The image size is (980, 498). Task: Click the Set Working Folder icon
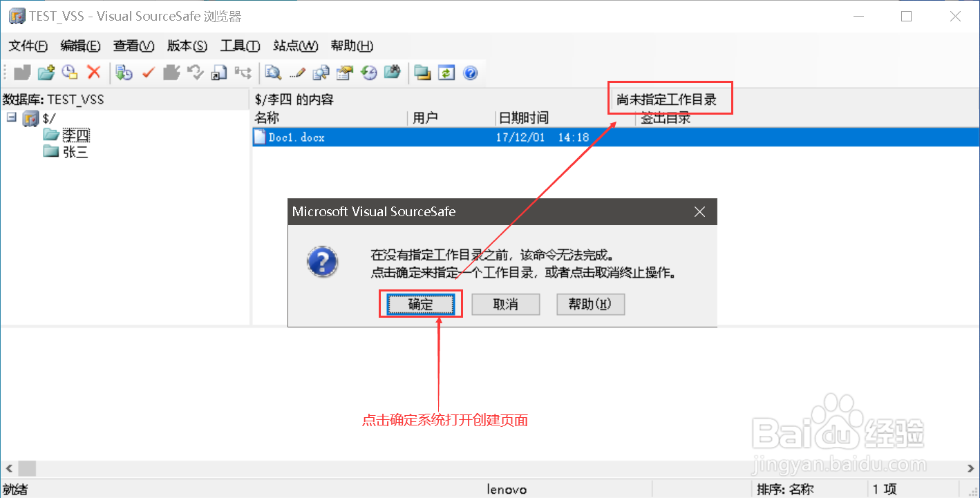423,72
